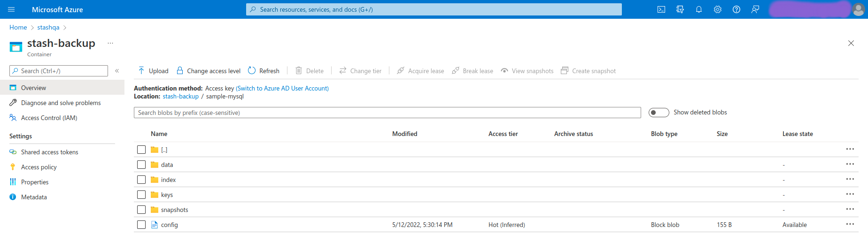Open the portal hamburger menu

coord(11,9)
